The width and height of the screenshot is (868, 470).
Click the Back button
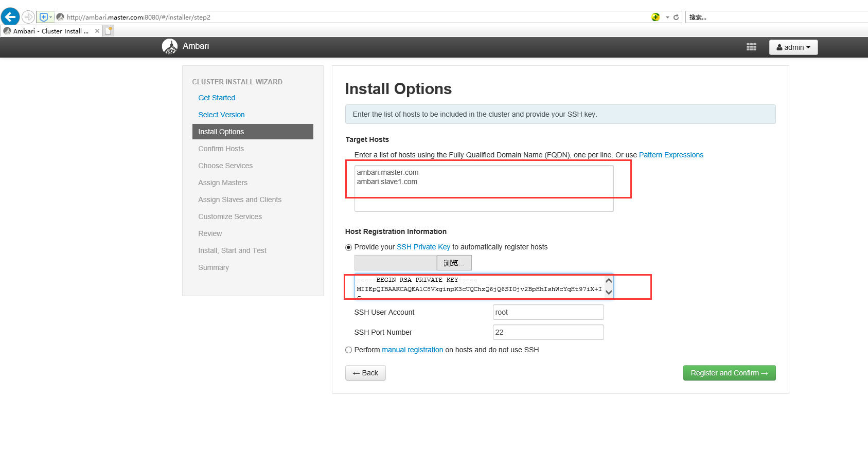coord(365,373)
